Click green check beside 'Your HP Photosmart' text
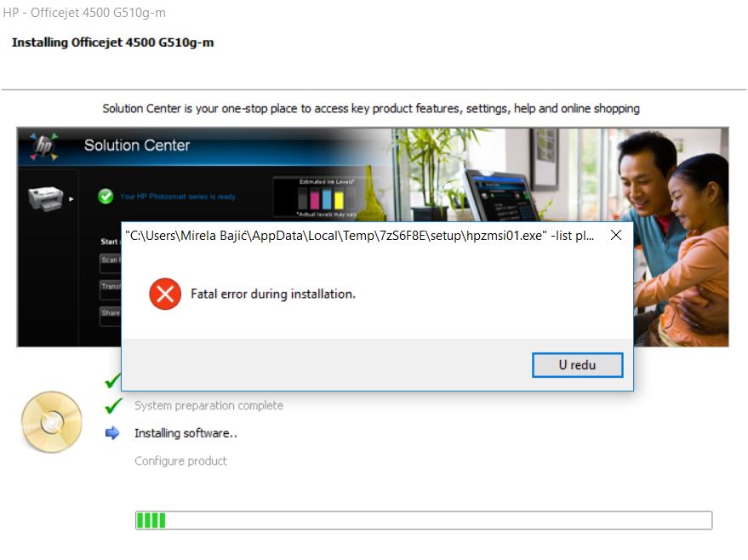Viewport: 748px width, 560px height. tap(106, 196)
